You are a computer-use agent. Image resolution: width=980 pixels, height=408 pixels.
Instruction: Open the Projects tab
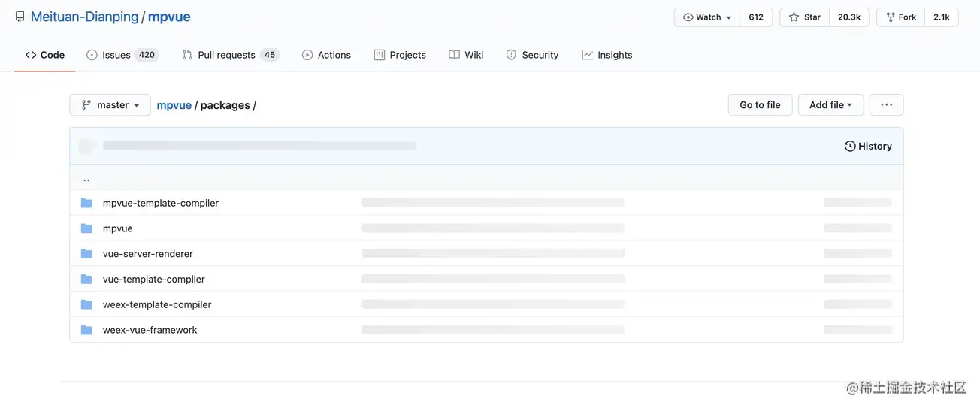400,55
